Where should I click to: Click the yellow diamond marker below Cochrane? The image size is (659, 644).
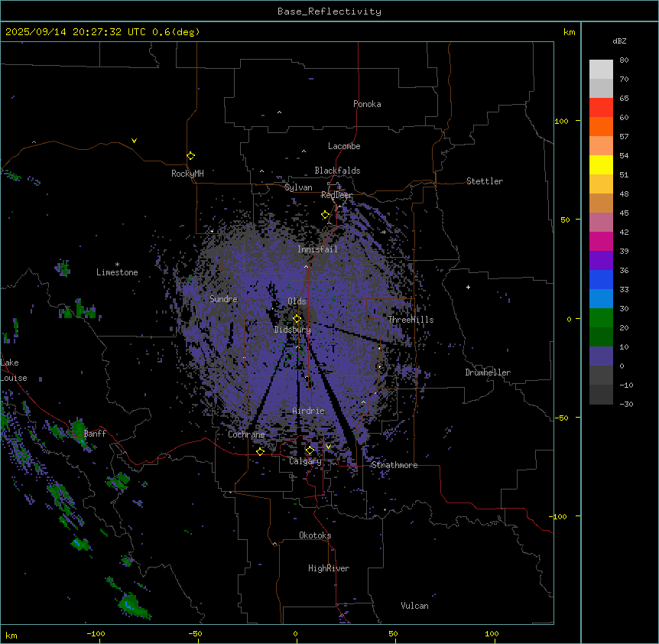point(260,451)
